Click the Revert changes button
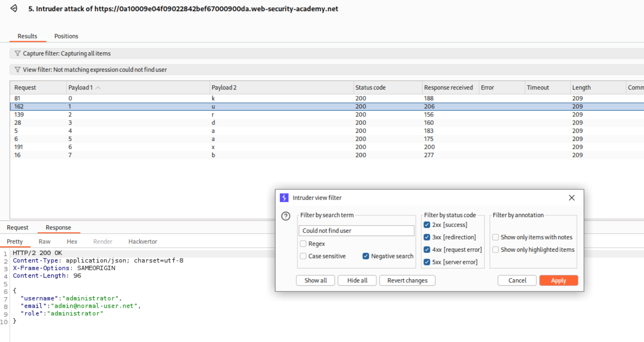644x342 pixels. point(407,280)
